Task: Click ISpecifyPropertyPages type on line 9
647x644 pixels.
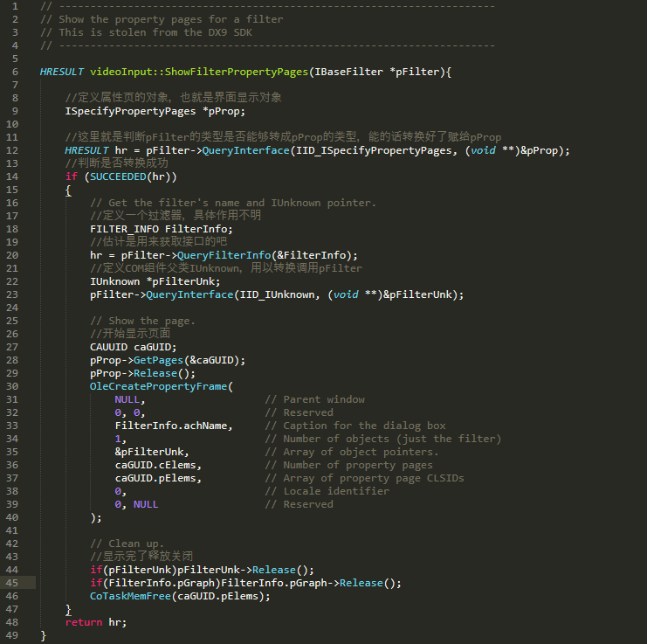Action: pos(130,112)
